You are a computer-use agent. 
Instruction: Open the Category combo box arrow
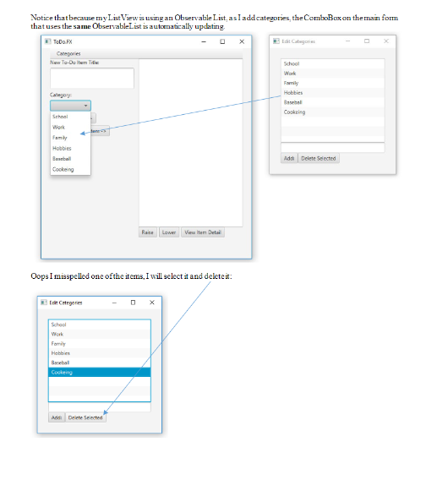[85, 106]
